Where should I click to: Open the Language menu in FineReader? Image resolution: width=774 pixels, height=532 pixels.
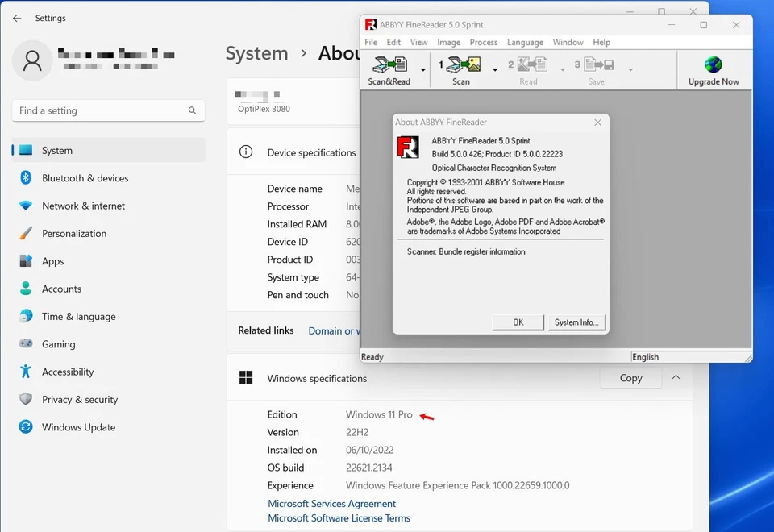[x=525, y=42]
